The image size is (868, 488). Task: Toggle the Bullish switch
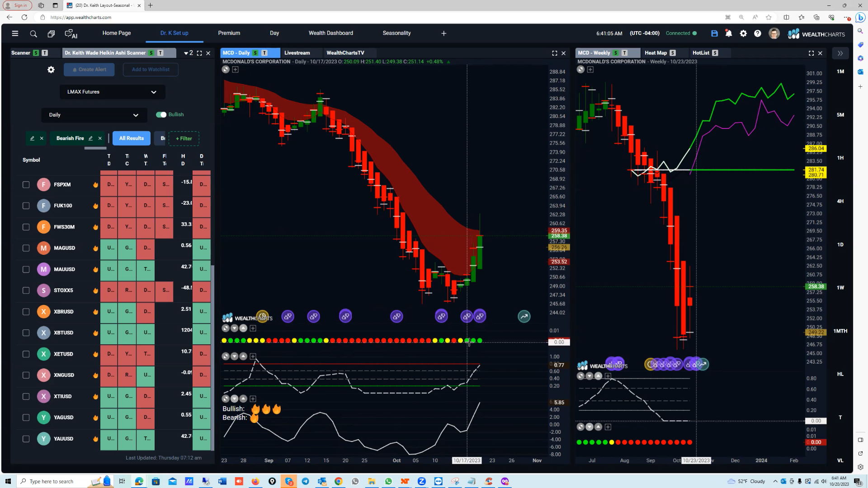161,115
